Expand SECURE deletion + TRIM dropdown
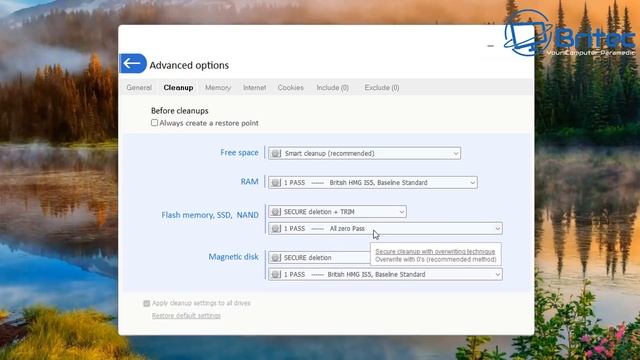 tap(337, 211)
